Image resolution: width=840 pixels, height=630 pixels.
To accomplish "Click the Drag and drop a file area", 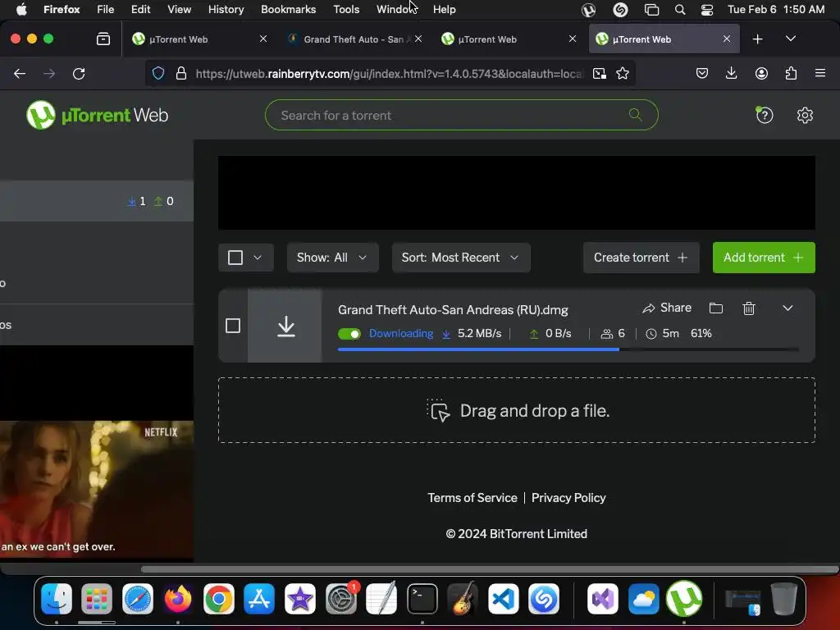I will (517, 410).
